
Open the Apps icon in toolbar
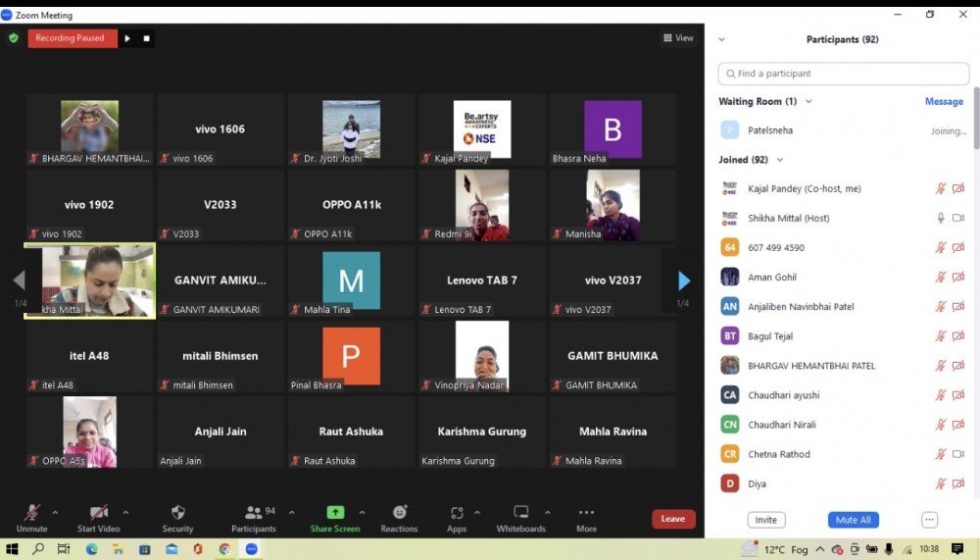(457, 513)
